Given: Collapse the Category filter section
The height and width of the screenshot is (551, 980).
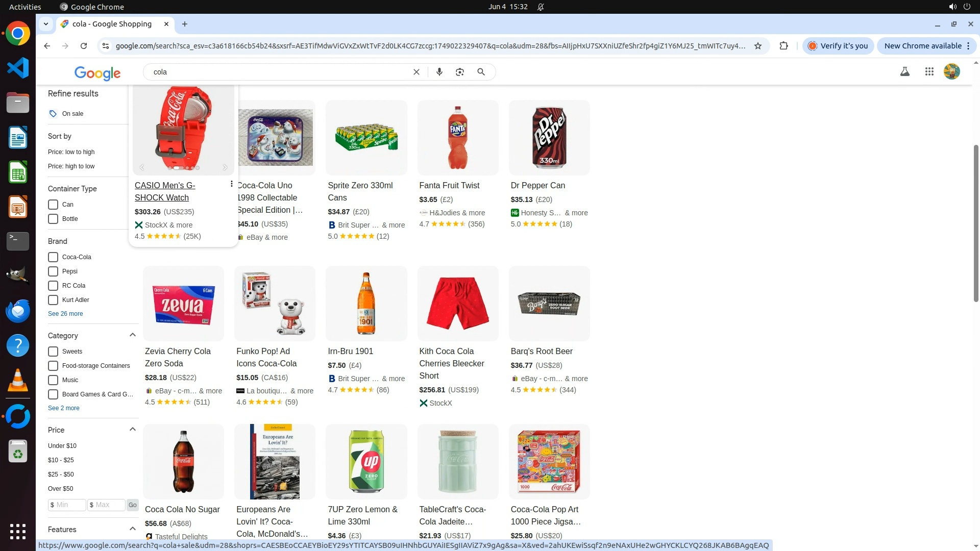Looking at the screenshot, I should click(x=132, y=335).
